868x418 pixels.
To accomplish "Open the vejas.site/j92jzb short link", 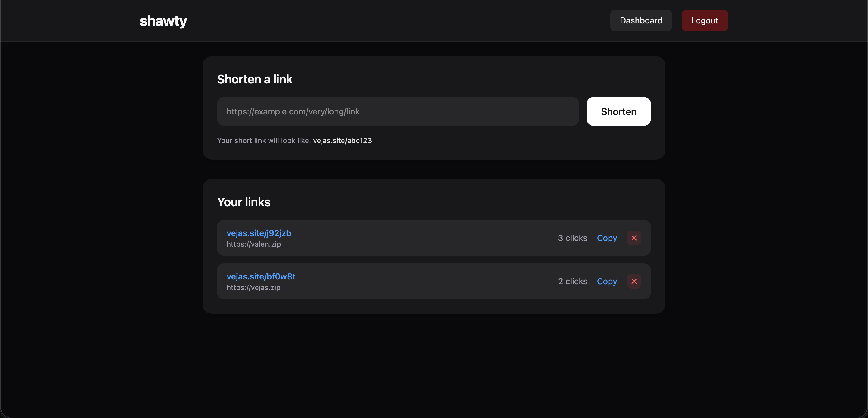I will coord(259,233).
